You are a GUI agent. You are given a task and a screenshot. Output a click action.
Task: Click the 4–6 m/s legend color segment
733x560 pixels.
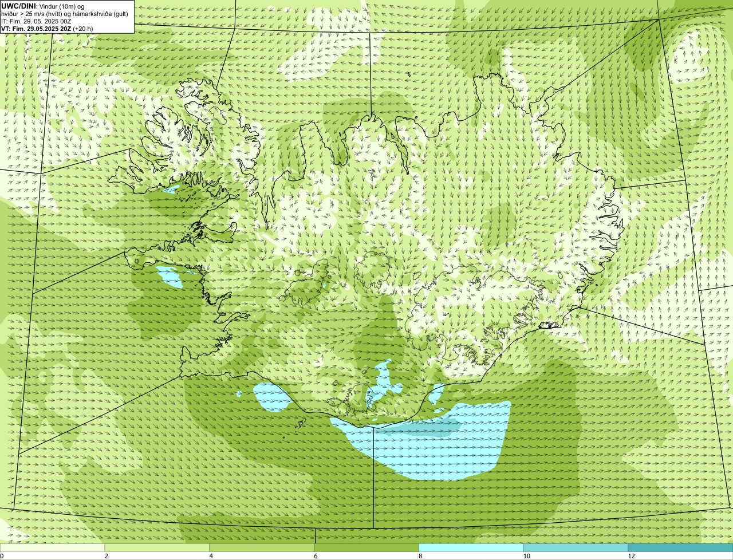[x=262, y=547]
